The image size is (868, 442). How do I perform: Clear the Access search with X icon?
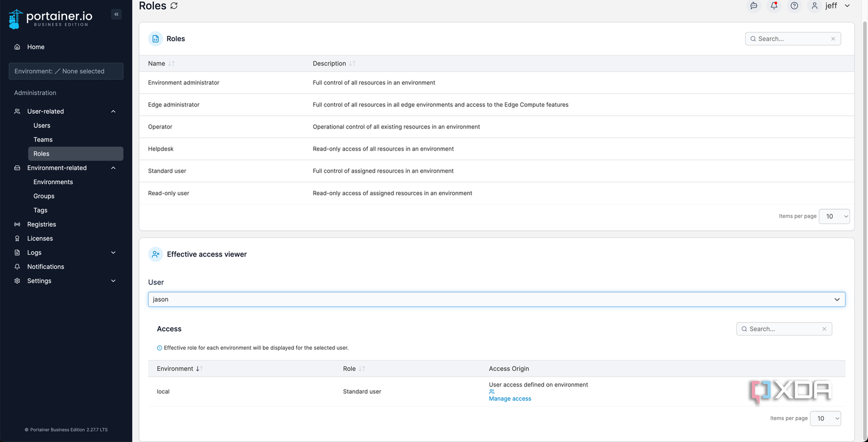(824, 329)
